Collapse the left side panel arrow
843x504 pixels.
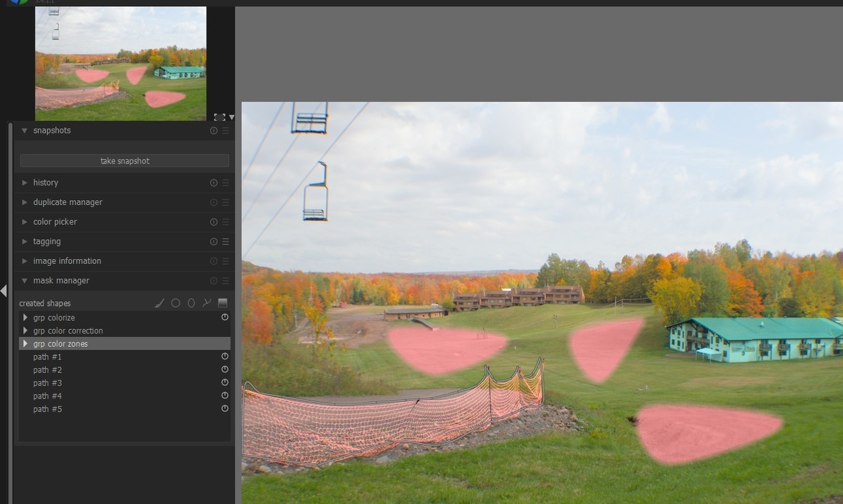[4, 290]
